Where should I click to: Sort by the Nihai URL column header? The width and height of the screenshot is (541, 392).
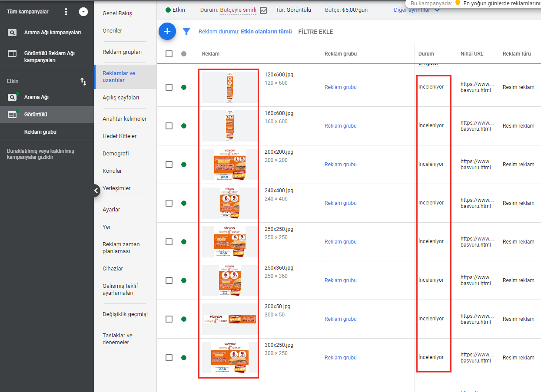pyautogui.click(x=472, y=54)
